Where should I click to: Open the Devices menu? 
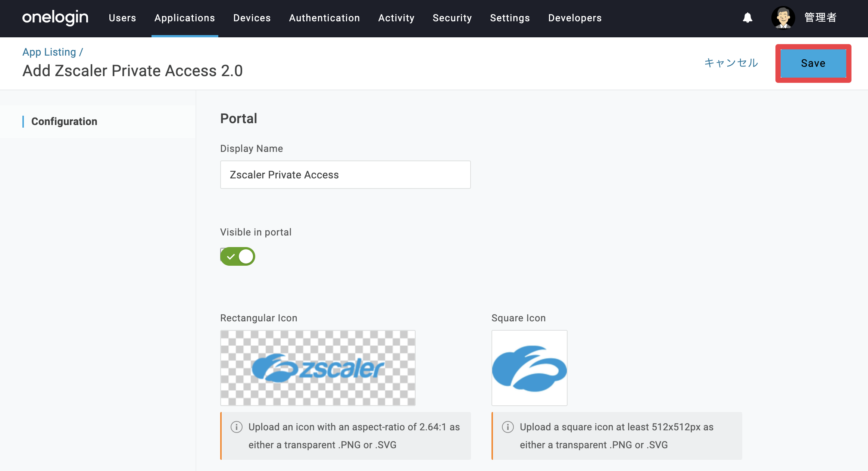(252, 18)
